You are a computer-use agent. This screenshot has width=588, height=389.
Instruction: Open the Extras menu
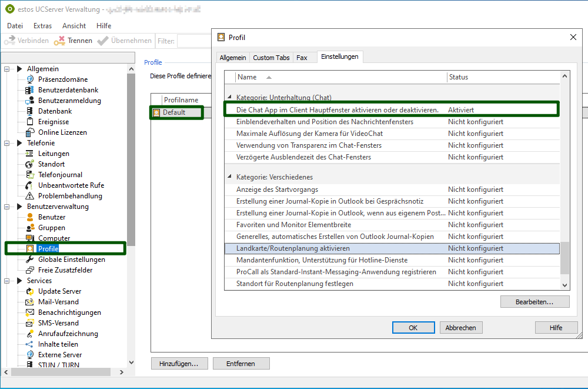[x=42, y=26]
